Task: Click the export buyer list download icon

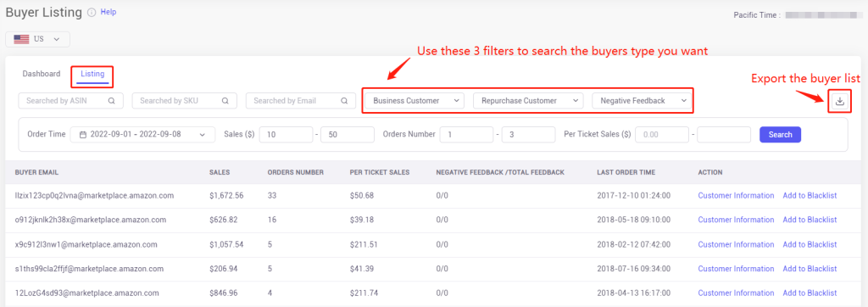Action: pyautogui.click(x=840, y=101)
